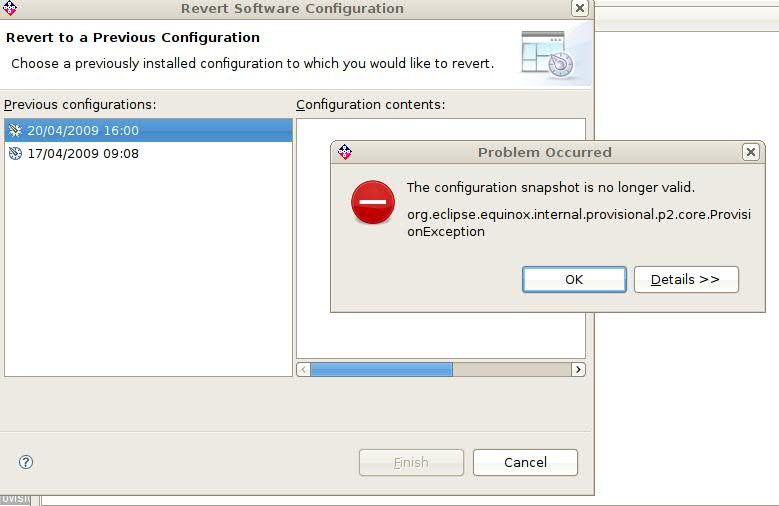
Task: Cancel the revert configuration wizard
Action: (525, 462)
